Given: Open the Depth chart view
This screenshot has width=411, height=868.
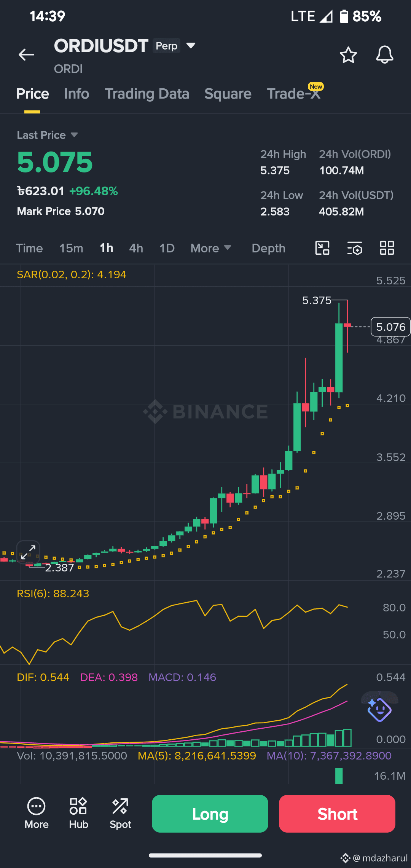Looking at the screenshot, I should click(269, 248).
